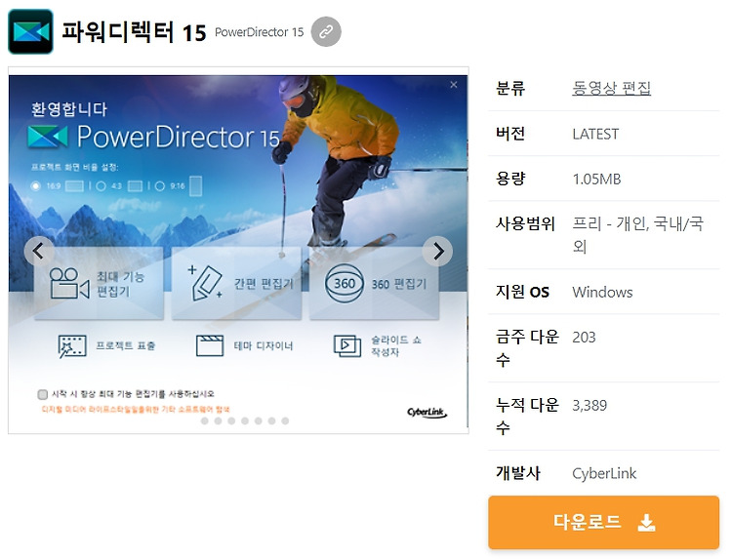Select the last carousel indicator dot
The width and height of the screenshot is (732, 560).
(285, 420)
